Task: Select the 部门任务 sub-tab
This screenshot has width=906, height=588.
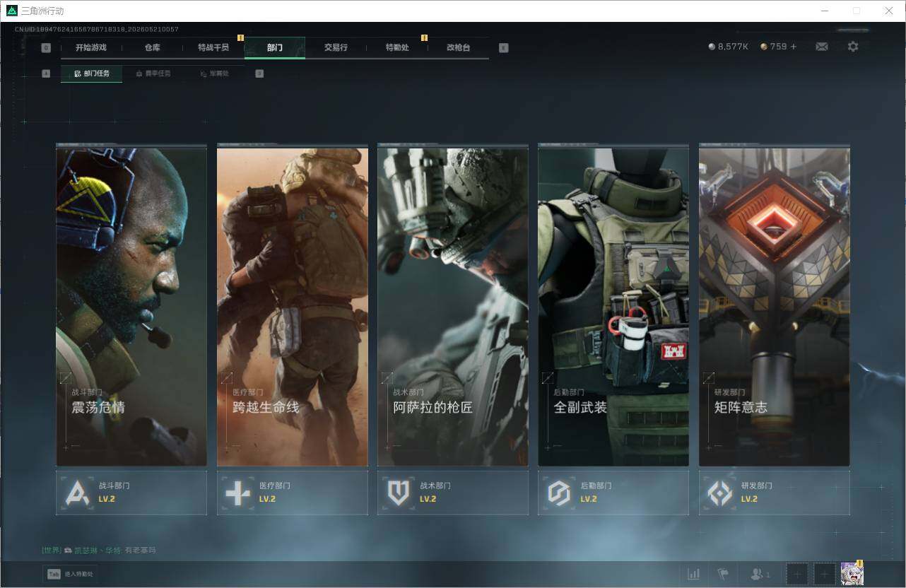Action: click(91, 73)
